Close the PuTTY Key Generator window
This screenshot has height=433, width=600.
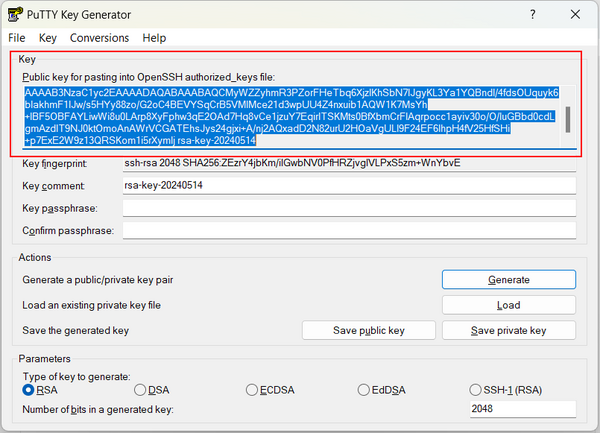(575, 15)
